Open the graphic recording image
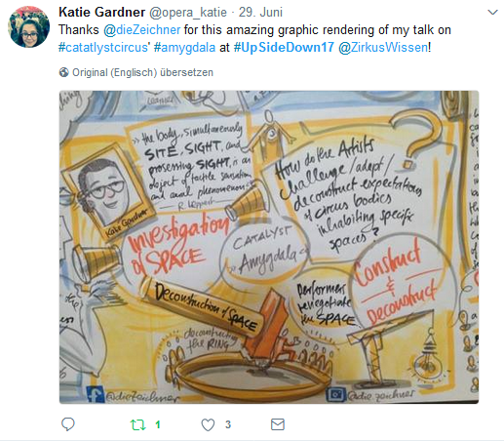This screenshot has width=504, height=441. (x=269, y=247)
